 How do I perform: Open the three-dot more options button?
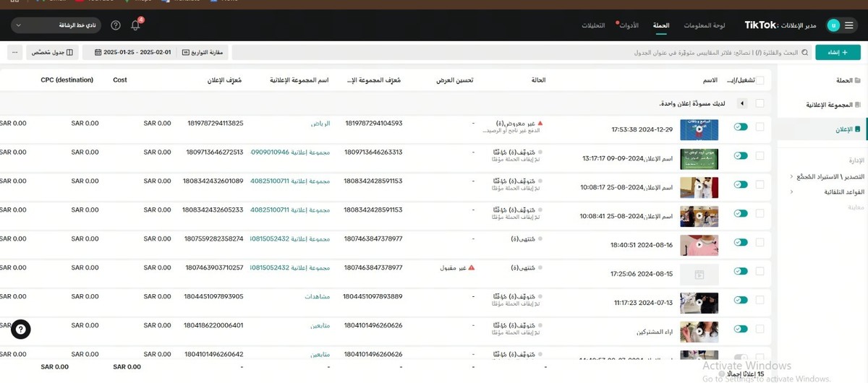click(x=14, y=53)
